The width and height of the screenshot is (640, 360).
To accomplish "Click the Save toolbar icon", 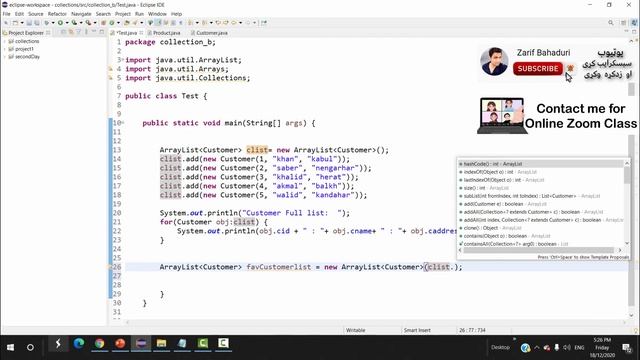I will pyautogui.click(x=29, y=23).
